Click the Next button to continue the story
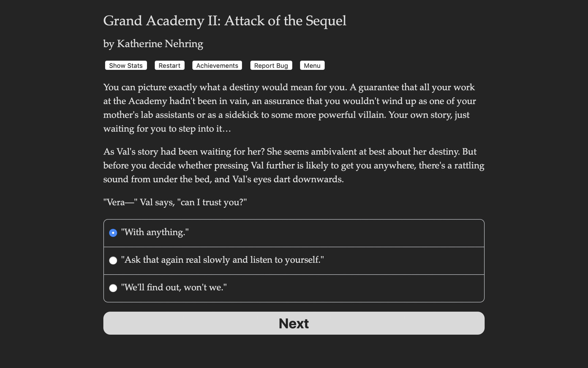Screen dimensions: 588x368 pyautogui.click(x=294, y=323)
